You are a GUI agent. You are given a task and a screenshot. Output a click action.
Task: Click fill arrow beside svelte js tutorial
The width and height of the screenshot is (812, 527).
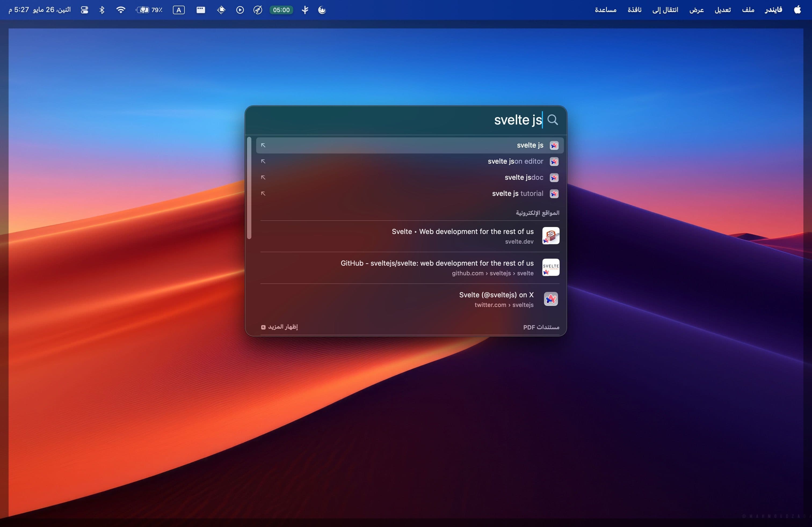pos(263,193)
